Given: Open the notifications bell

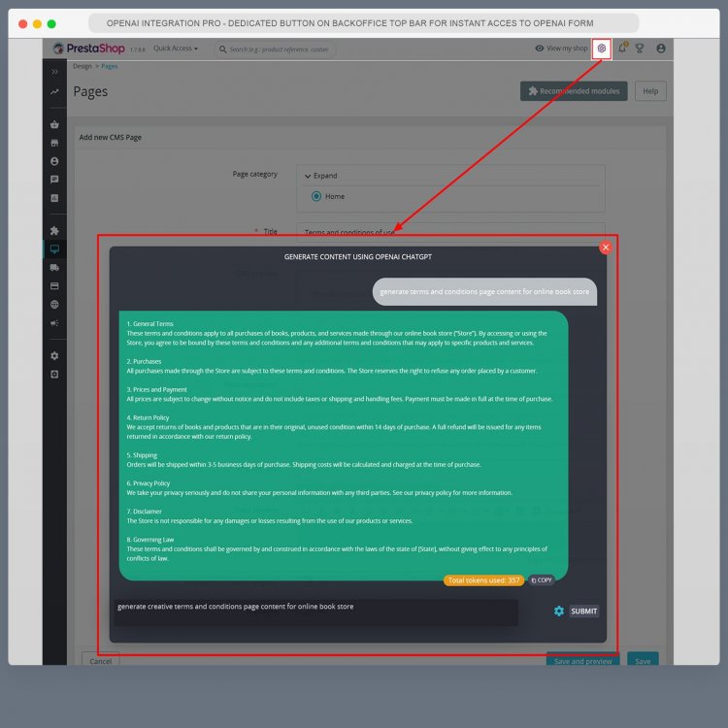Looking at the screenshot, I should pos(622,48).
